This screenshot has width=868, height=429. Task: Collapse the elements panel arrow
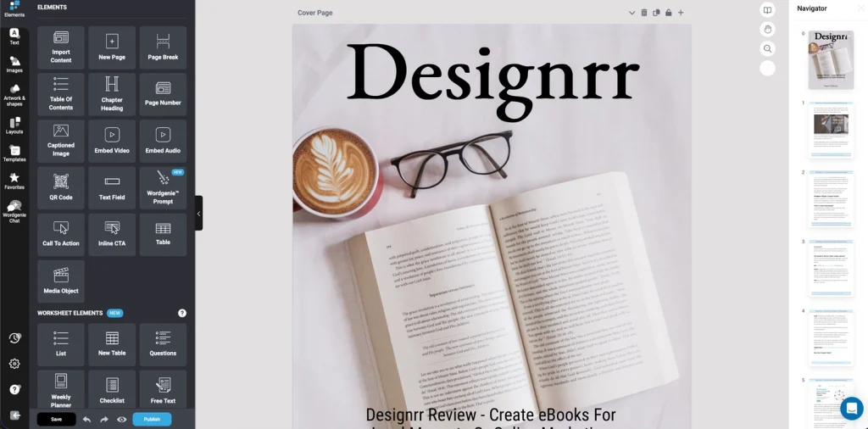pyautogui.click(x=198, y=213)
